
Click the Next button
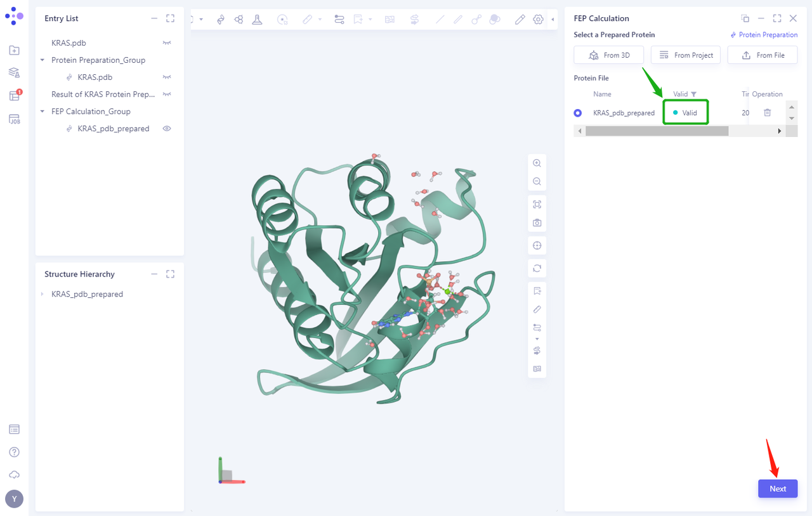(777, 489)
